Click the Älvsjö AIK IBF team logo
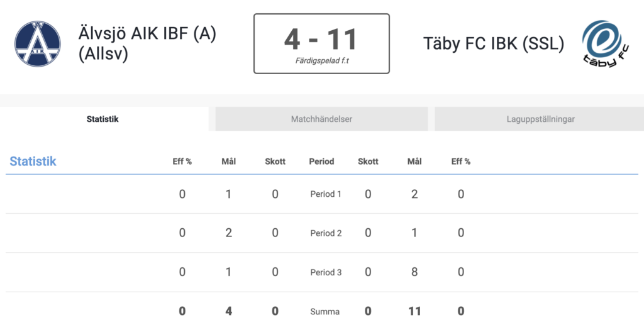 coord(37,43)
